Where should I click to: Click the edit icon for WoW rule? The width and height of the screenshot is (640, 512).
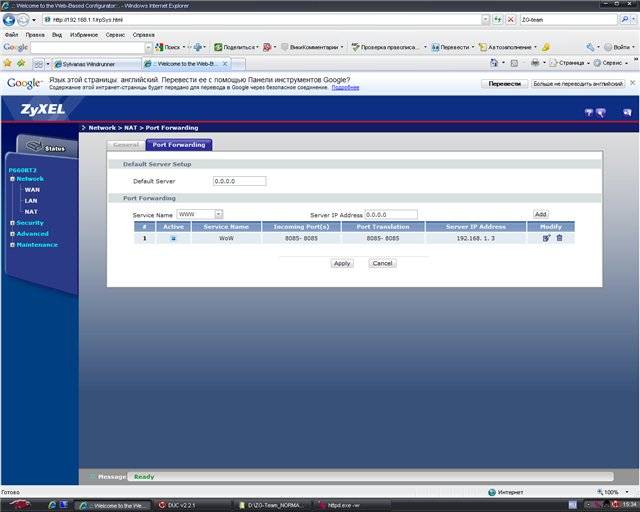(546, 238)
